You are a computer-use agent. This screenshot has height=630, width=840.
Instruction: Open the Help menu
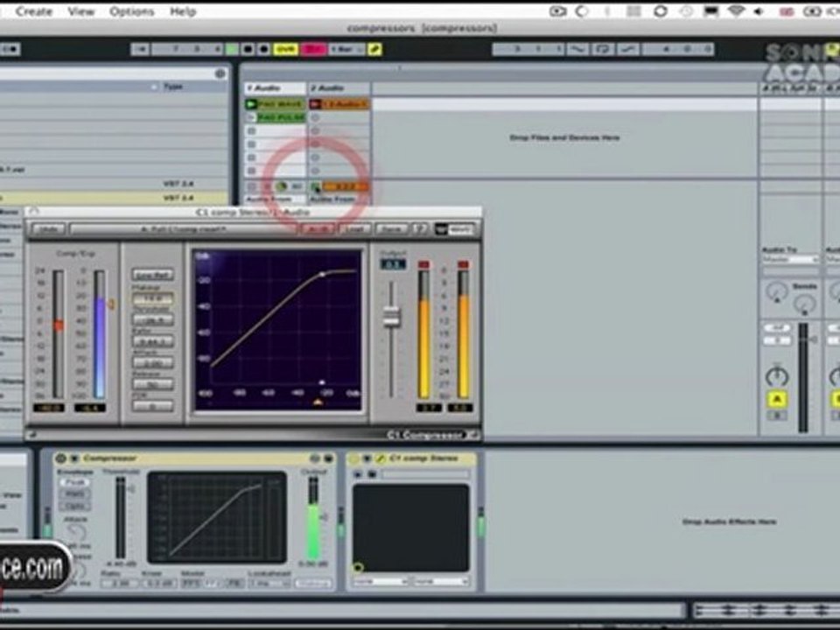tap(183, 11)
